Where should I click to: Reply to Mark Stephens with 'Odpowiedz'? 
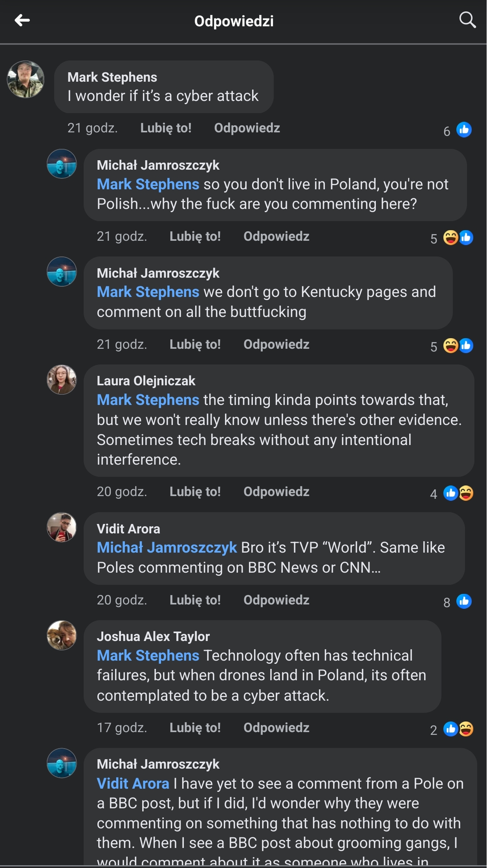(x=247, y=128)
